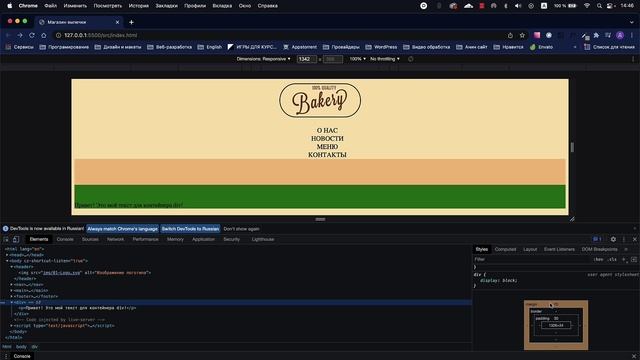Close the Магазин выпечки tab
640x360 pixels.
[117, 22]
